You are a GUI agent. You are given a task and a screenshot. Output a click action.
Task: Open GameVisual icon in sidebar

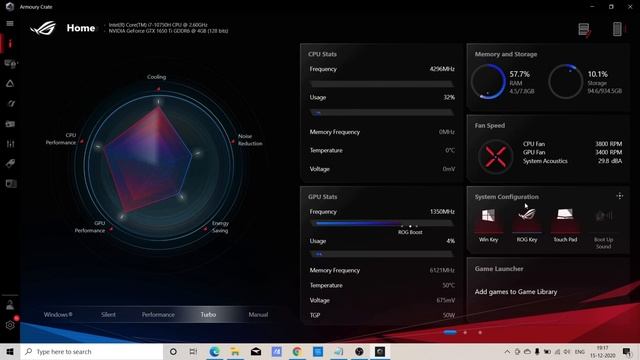[x=11, y=104]
